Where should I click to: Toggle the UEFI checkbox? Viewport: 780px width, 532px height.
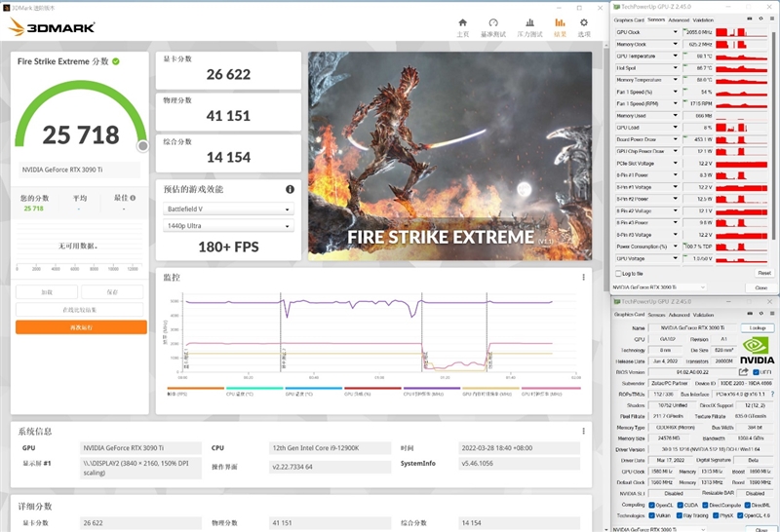click(756, 372)
